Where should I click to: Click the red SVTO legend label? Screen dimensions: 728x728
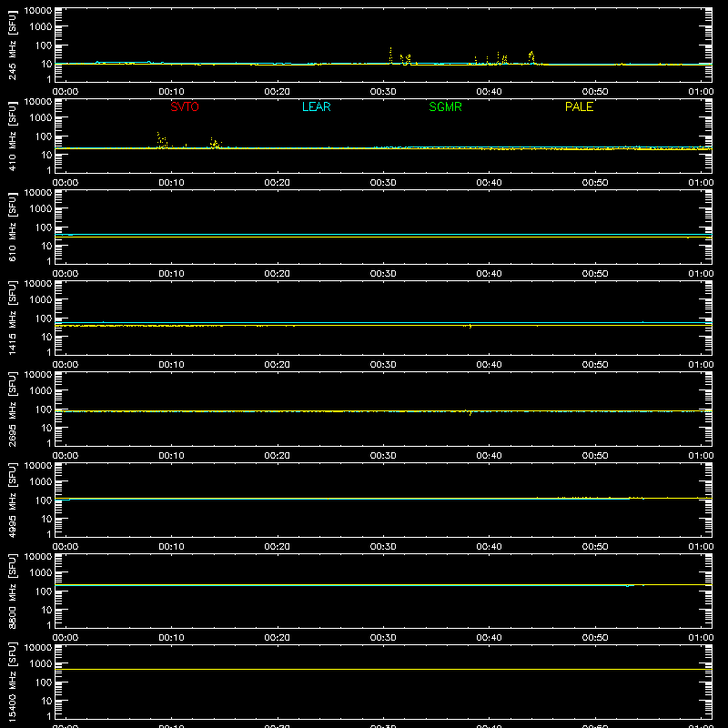point(185,106)
